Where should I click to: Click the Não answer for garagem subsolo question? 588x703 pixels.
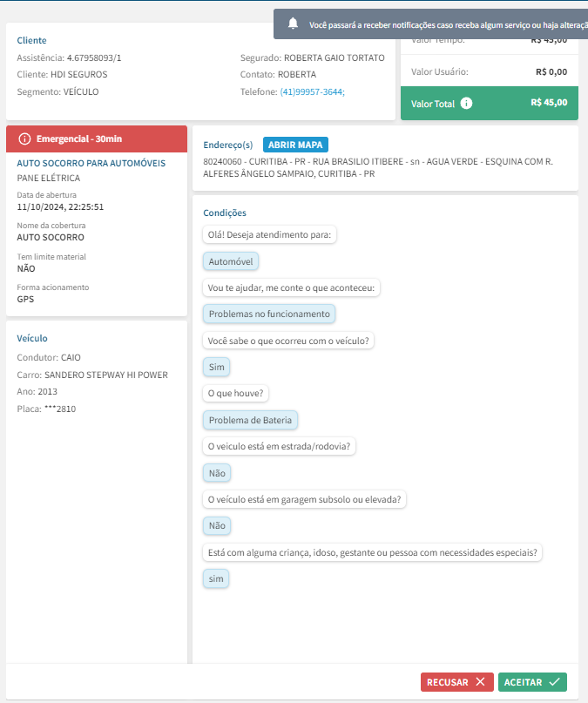pyautogui.click(x=217, y=526)
